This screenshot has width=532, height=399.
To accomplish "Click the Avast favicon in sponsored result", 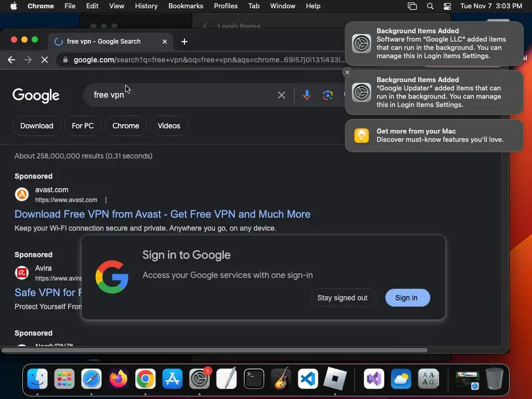I will [x=22, y=194].
